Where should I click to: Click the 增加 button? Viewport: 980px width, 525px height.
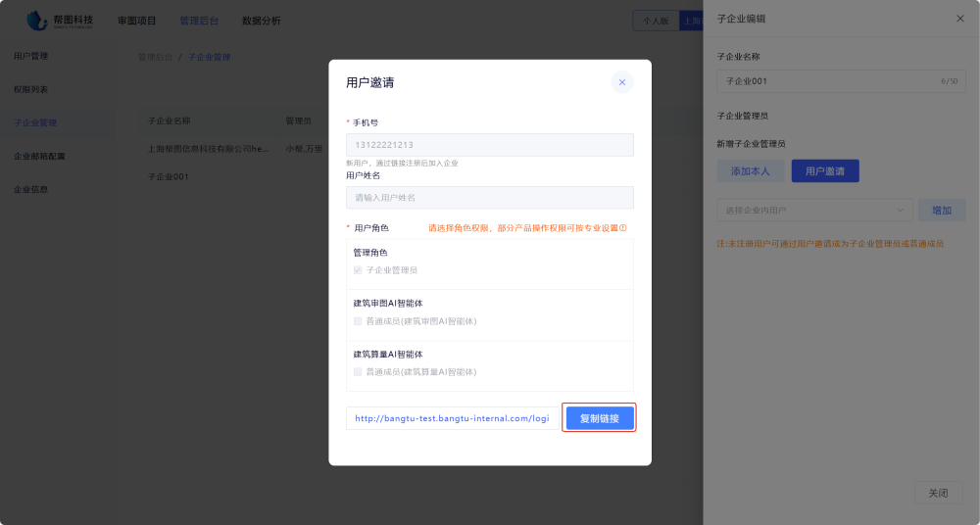coord(941,210)
